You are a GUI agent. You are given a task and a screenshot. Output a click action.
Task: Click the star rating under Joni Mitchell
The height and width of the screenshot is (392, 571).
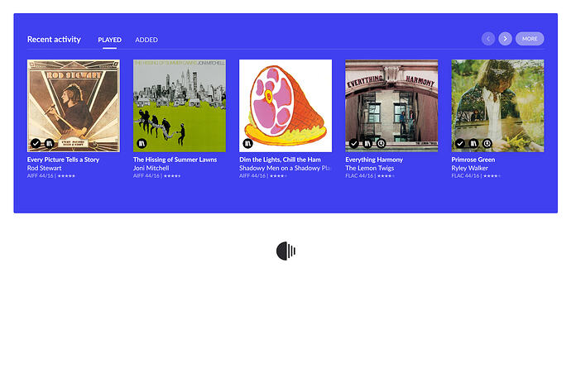point(172,176)
